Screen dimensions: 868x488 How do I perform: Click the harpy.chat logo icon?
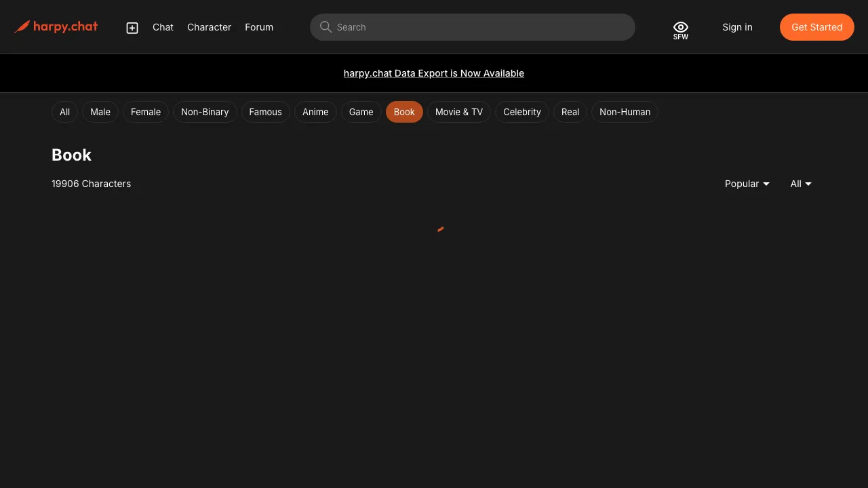(x=22, y=26)
